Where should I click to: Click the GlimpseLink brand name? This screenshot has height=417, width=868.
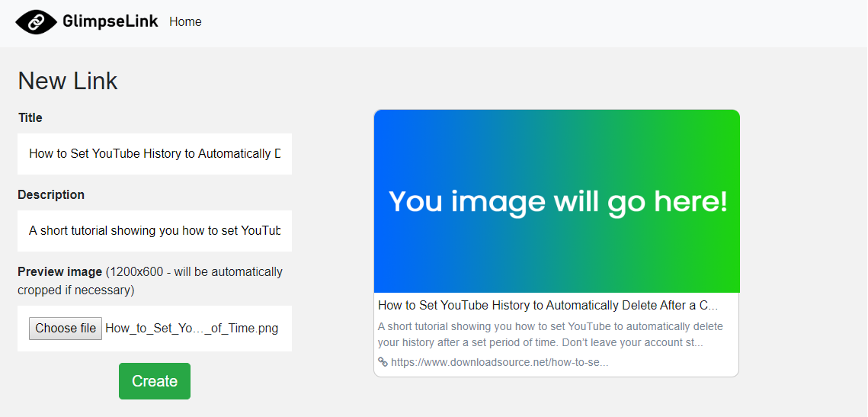point(111,21)
